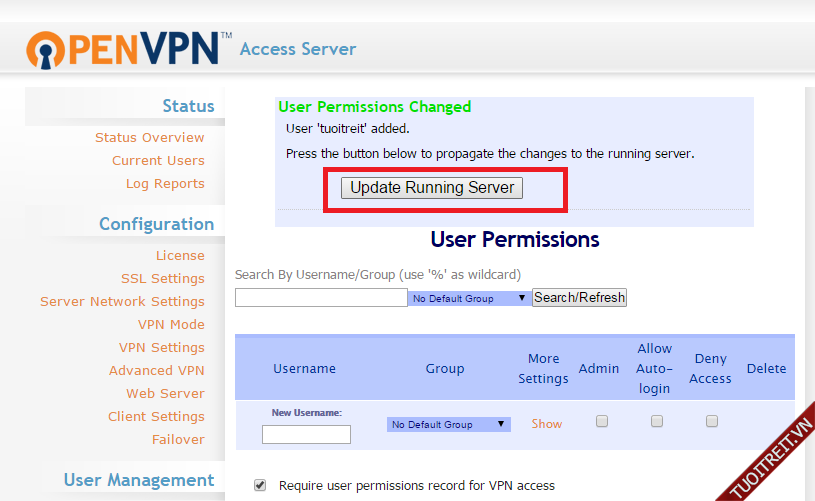Click the Search/Refresh button
815x501 pixels.
(x=579, y=297)
